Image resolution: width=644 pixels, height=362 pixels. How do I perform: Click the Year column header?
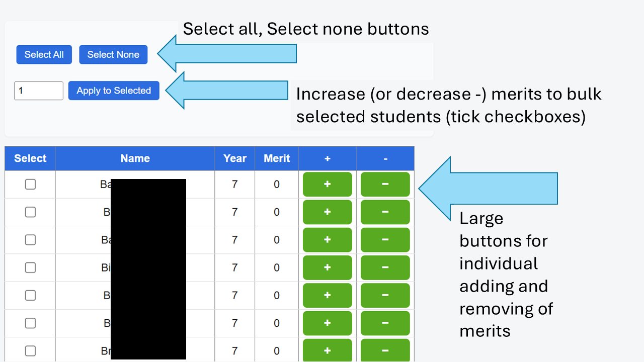(x=234, y=158)
